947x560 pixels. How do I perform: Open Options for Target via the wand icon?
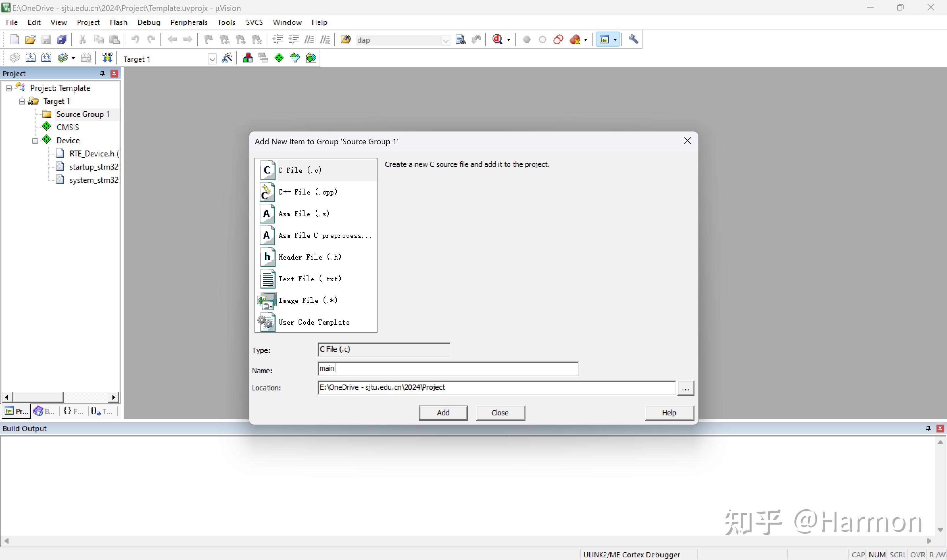coord(227,58)
